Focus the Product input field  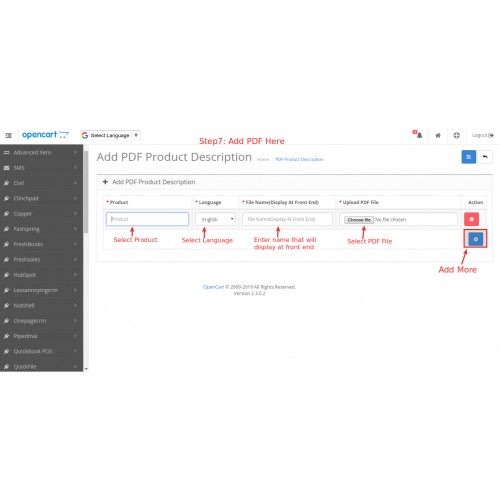click(x=147, y=219)
